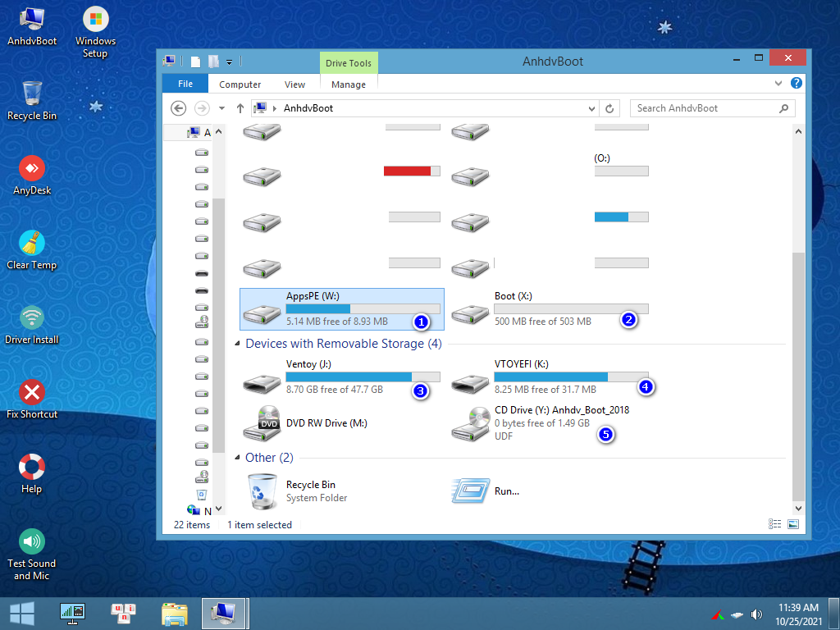Click the Devices with Removable Storage heading

pyautogui.click(x=344, y=344)
